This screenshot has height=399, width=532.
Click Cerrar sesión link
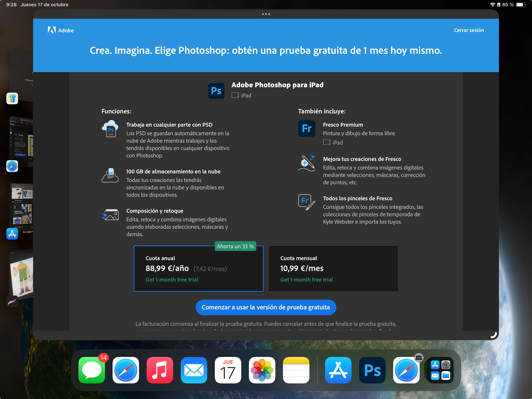(469, 30)
